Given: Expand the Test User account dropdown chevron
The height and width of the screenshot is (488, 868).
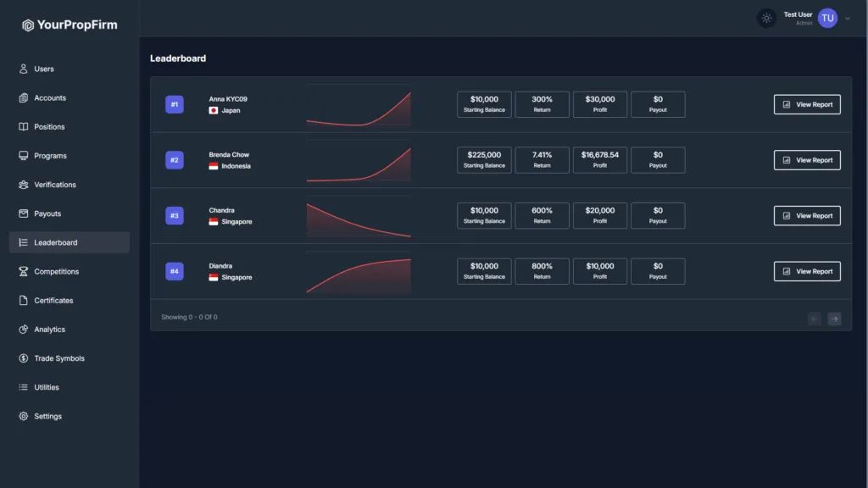Looking at the screenshot, I should click(847, 19).
